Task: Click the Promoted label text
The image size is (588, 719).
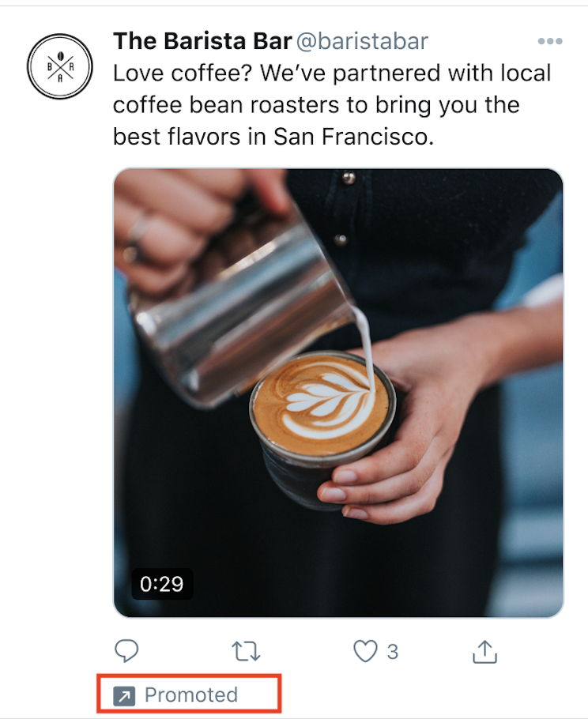Action: pyautogui.click(x=191, y=695)
